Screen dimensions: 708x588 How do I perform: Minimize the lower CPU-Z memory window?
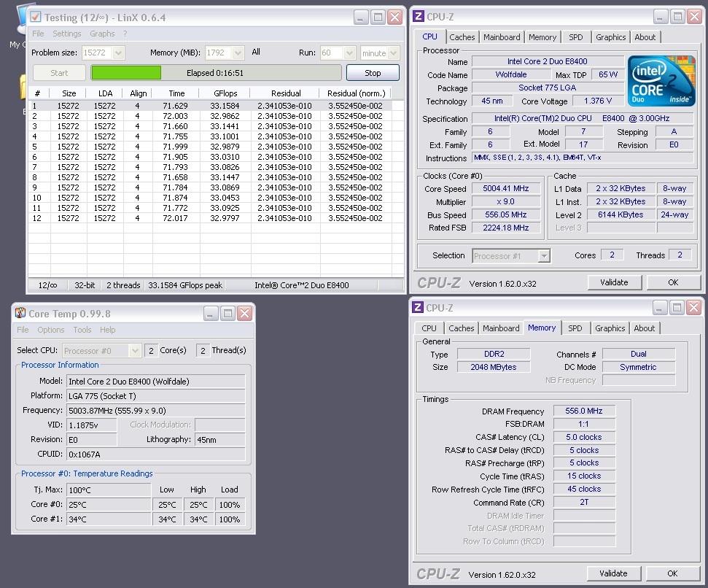pos(659,308)
